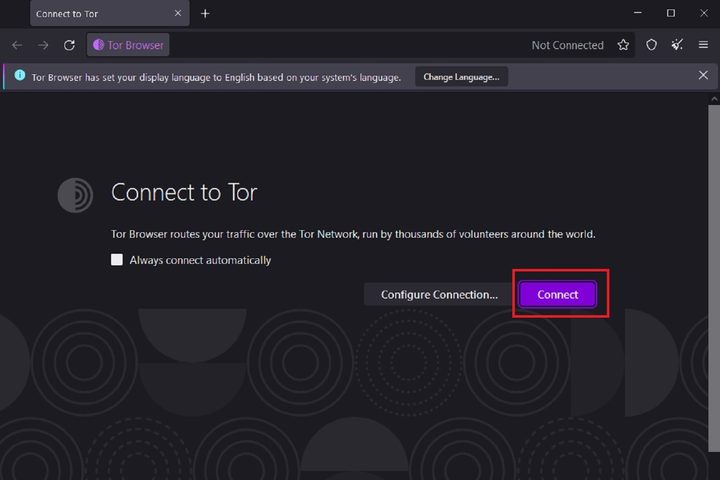Reload the current page
Image resolution: width=720 pixels, height=480 pixels.
(x=69, y=45)
